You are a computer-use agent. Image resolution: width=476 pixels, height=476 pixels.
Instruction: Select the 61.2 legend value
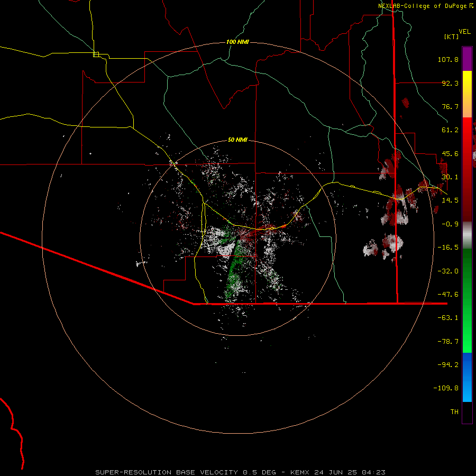point(450,130)
